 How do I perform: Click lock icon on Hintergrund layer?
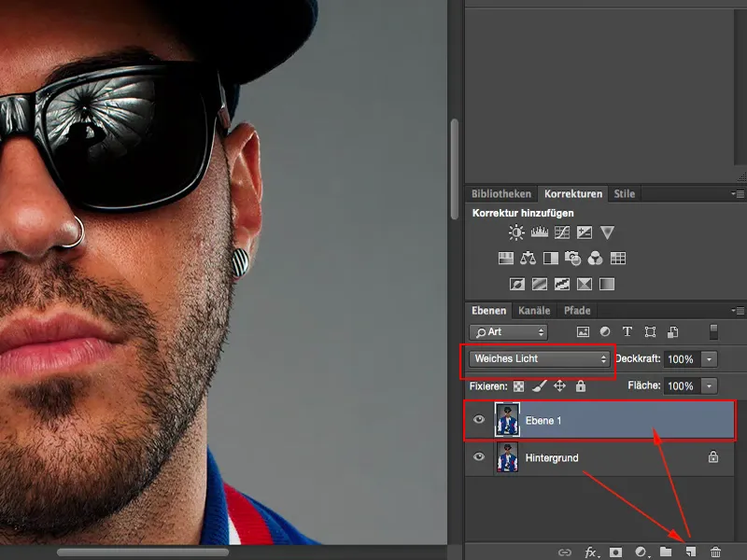pos(712,456)
